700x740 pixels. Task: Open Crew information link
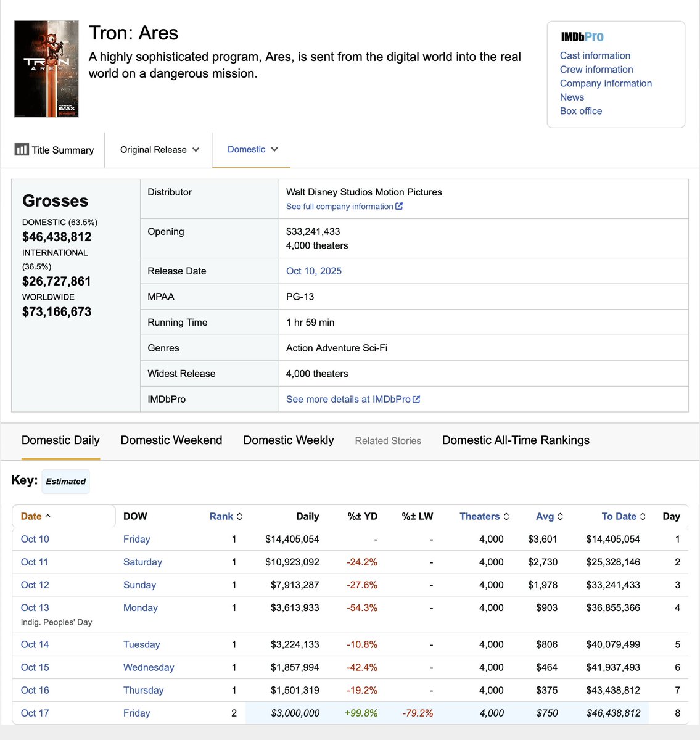pyautogui.click(x=596, y=69)
